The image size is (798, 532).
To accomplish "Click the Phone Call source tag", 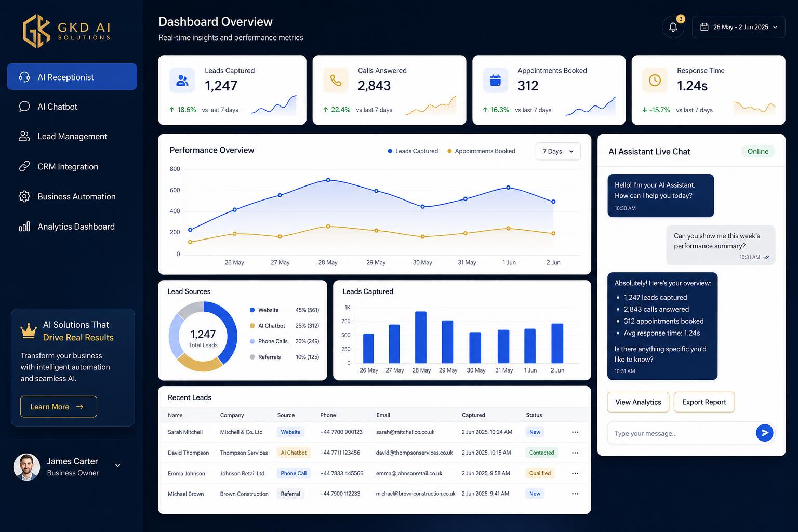I will click(294, 473).
